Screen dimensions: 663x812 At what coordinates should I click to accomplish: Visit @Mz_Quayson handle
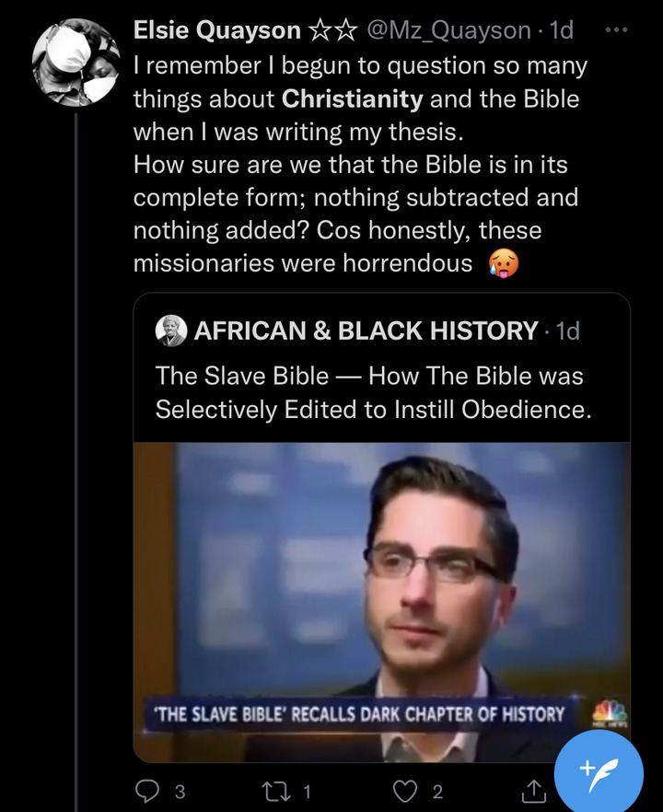pyautogui.click(x=448, y=30)
